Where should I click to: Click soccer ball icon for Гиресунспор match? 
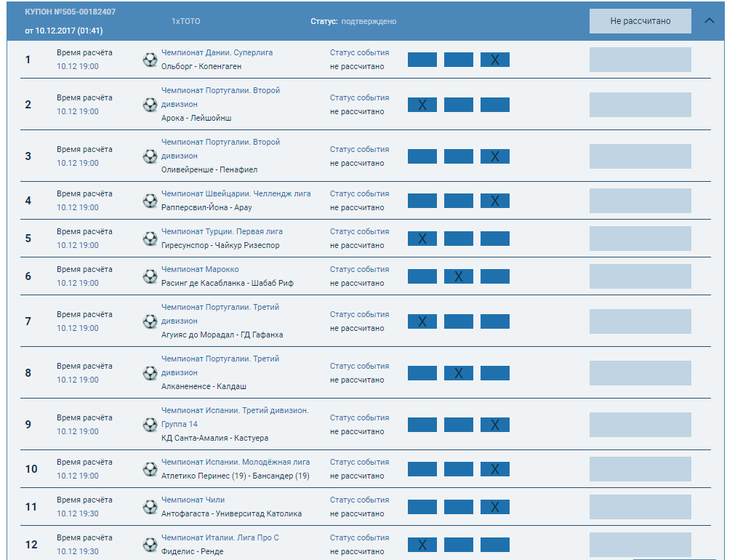[x=150, y=239]
